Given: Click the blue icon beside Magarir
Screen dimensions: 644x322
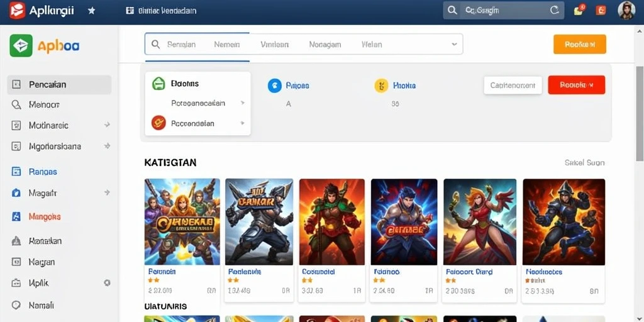Looking at the screenshot, I should tap(16, 192).
